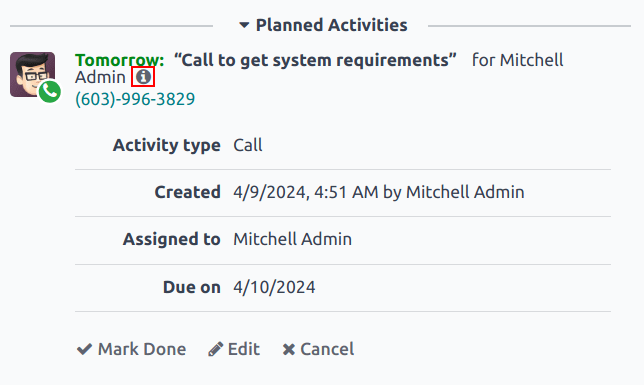Click the Planned Activities section heading
The height and width of the screenshot is (385, 644).
(331, 25)
